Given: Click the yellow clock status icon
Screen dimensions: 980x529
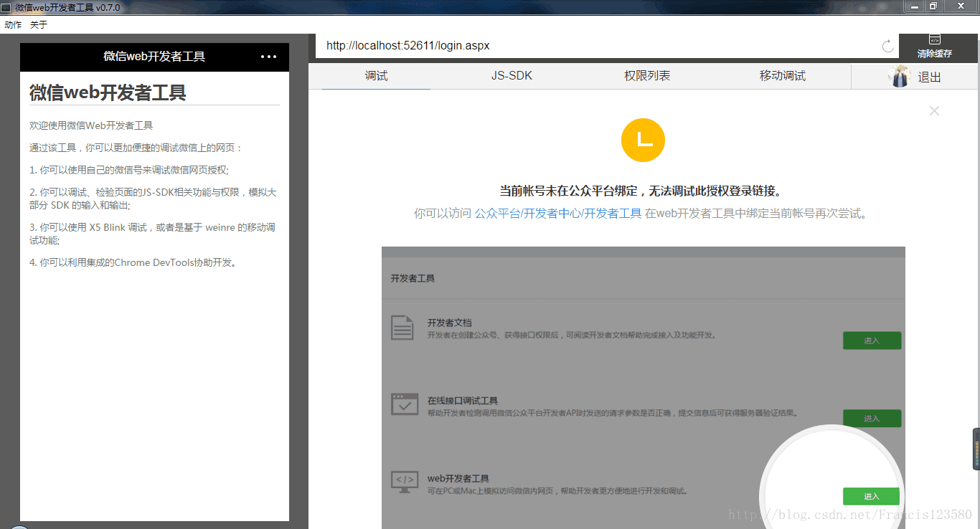Looking at the screenshot, I should pos(643,140).
